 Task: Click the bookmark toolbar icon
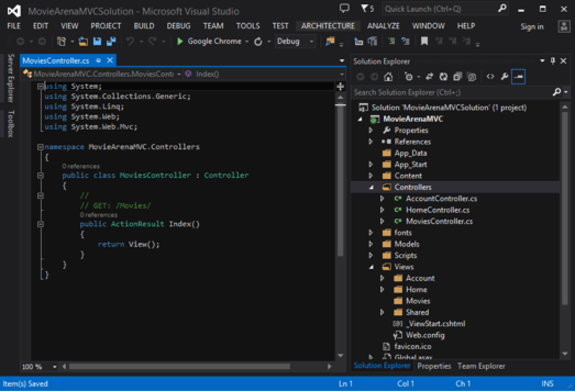(425, 41)
